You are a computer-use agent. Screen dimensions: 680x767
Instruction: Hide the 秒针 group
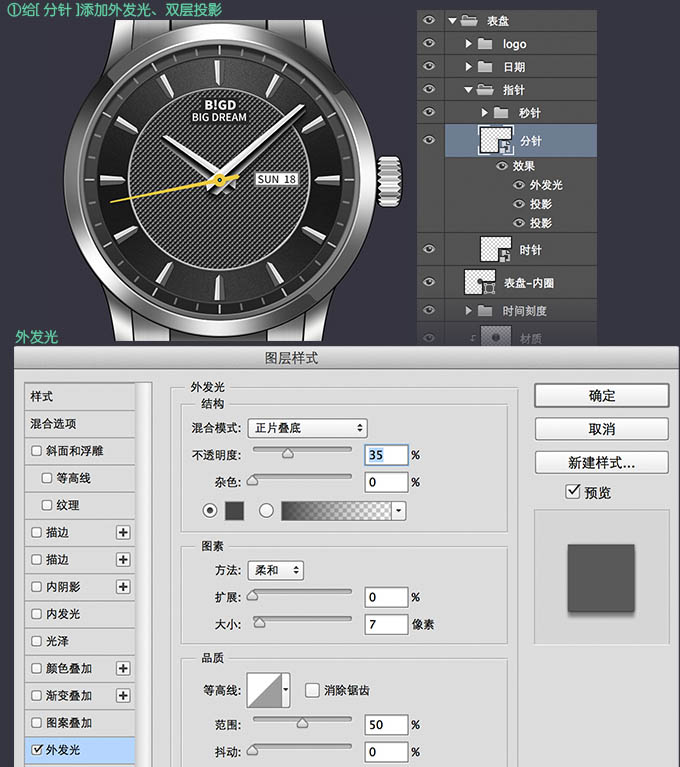429,112
